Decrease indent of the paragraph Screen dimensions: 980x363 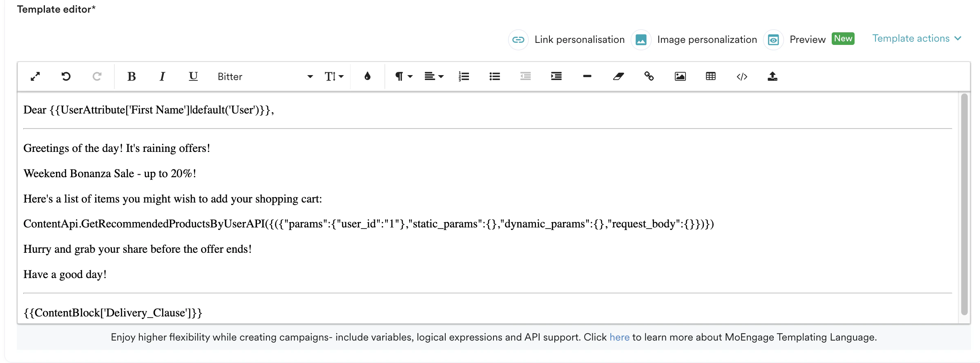click(x=525, y=76)
